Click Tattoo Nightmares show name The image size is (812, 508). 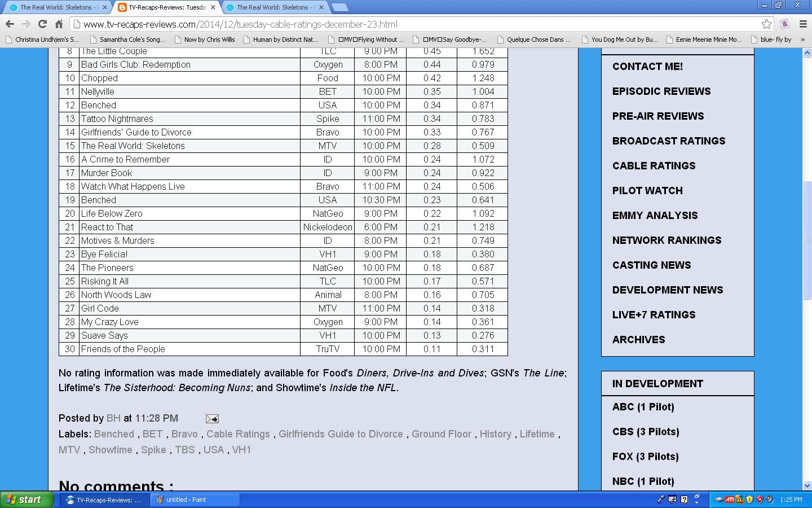coord(117,119)
